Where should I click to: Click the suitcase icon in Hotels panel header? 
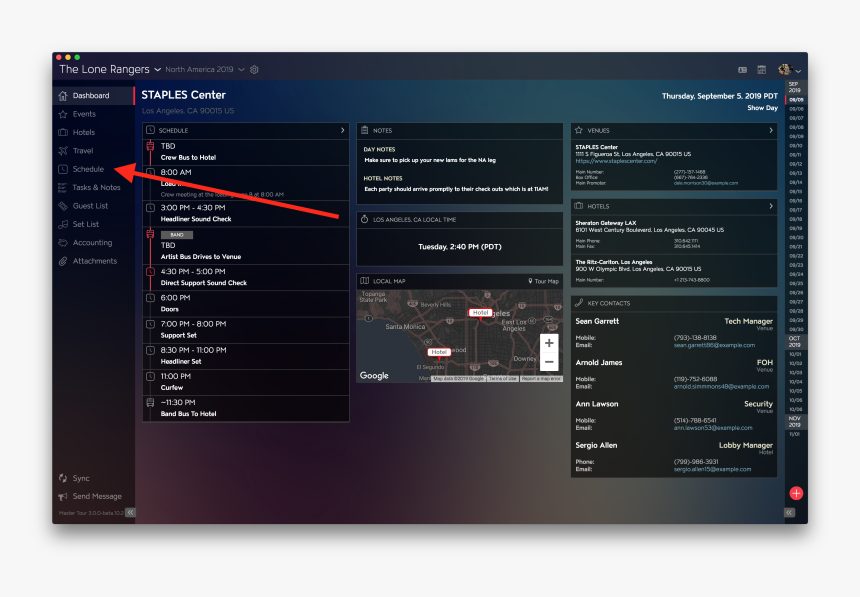point(579,206)
